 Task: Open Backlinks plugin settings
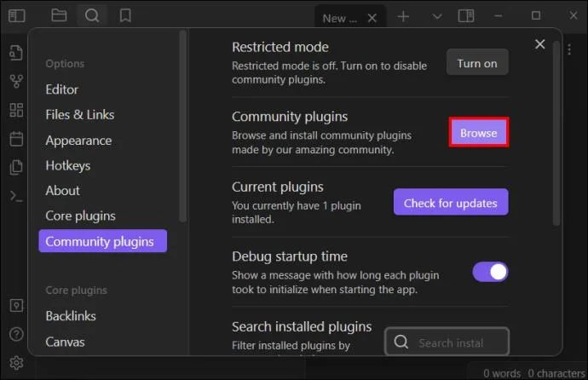pos(71,316)
